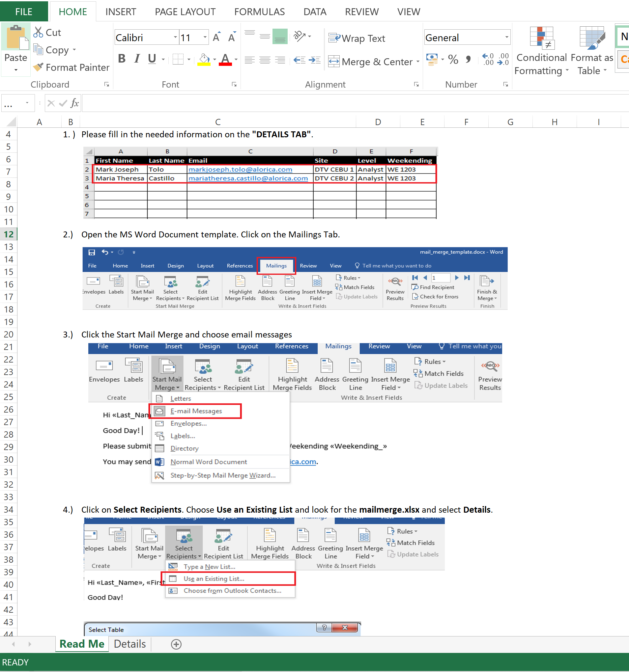The height and width of the screenshot is (672, 629).
Task: Switch to the DATA tab
Action: 315,12
